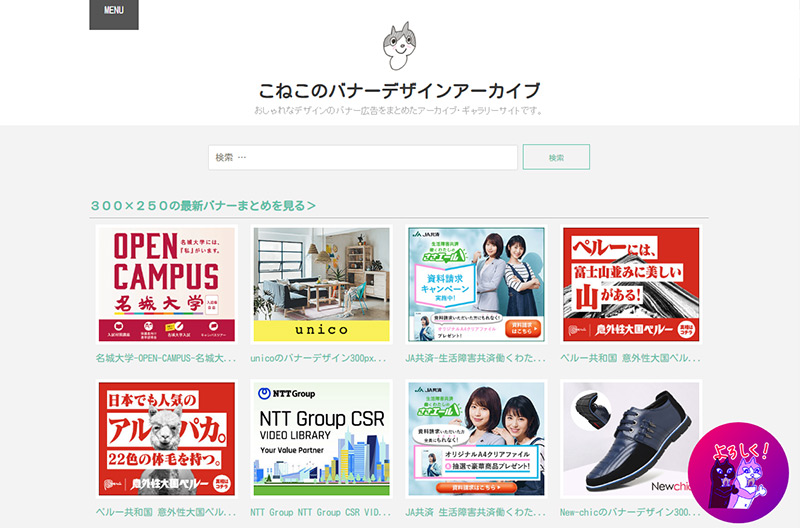Open the ペルー 富士山並みに美しい山 banner thumbnail
Screen dimensions: 800x528
click(631, 284)
